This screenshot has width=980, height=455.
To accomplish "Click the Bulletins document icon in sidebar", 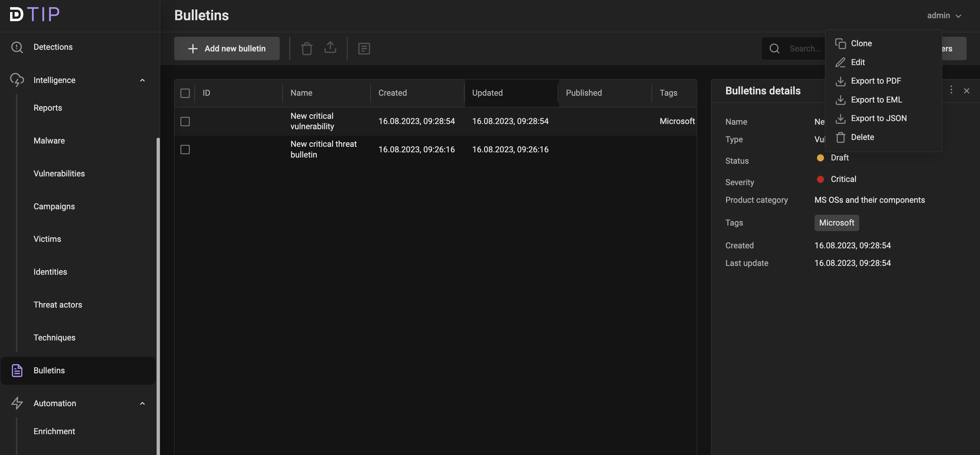I will [x=17, y=370].
